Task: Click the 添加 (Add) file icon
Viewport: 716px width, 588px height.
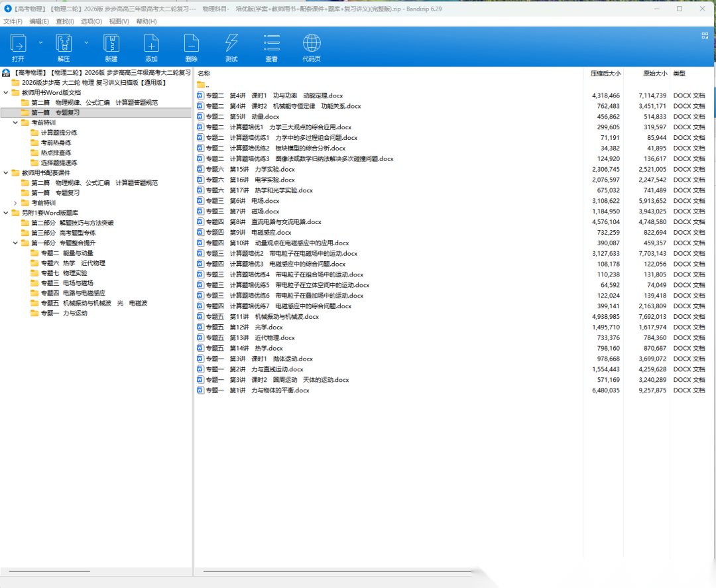Action: 151,44
